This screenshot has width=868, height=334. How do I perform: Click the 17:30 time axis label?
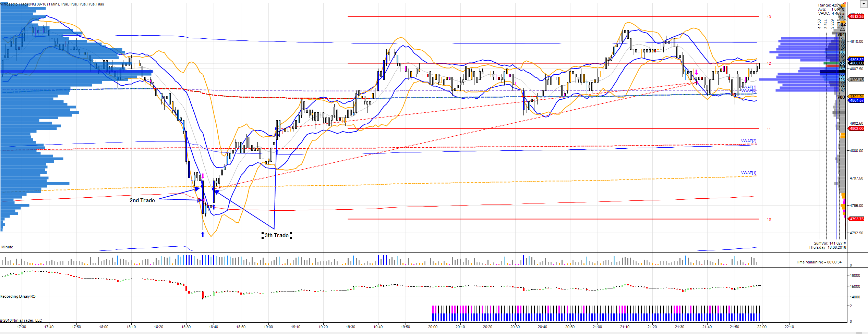tap(22, 327)
